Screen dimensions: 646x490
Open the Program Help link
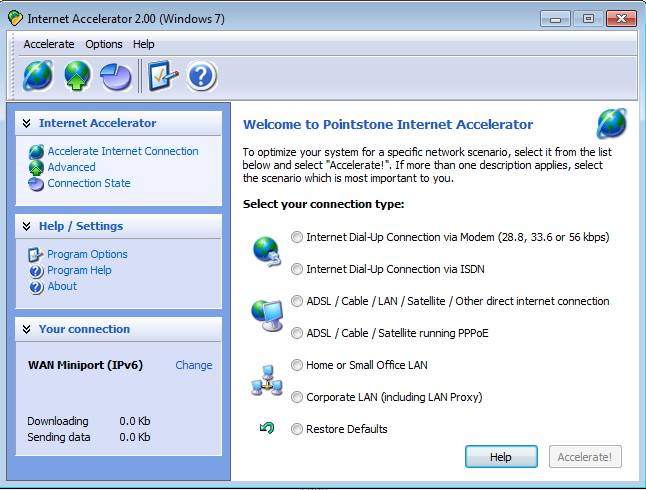click(x=79, y=270)
